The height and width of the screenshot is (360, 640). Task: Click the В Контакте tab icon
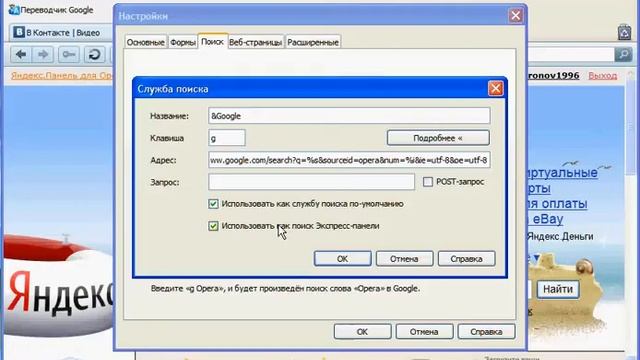[19, 32]
